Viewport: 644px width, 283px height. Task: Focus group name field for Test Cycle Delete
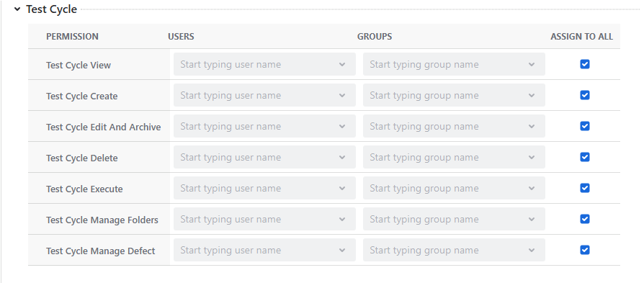pyautogui.click(x=454, y=157)
